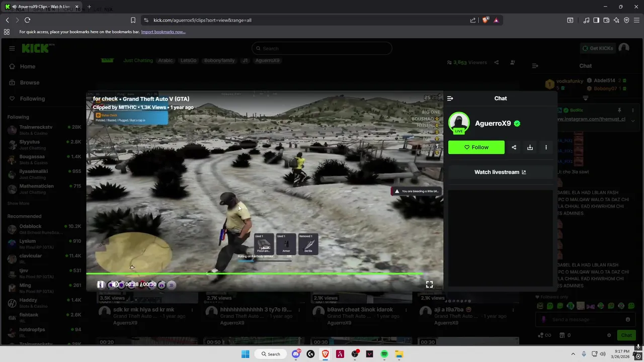Open Brave Leo AI sparkle icon
Viewport: 644px width, 362px height.
click(616, 20)
